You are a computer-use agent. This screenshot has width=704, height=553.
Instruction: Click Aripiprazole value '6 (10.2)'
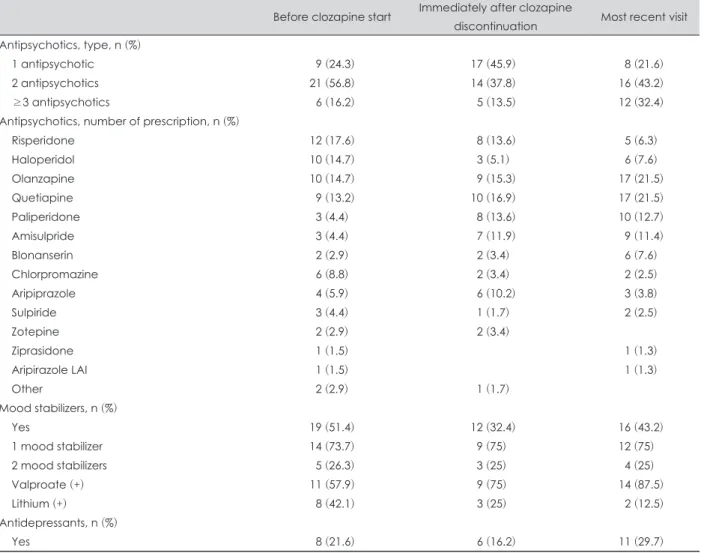point(496,294)
